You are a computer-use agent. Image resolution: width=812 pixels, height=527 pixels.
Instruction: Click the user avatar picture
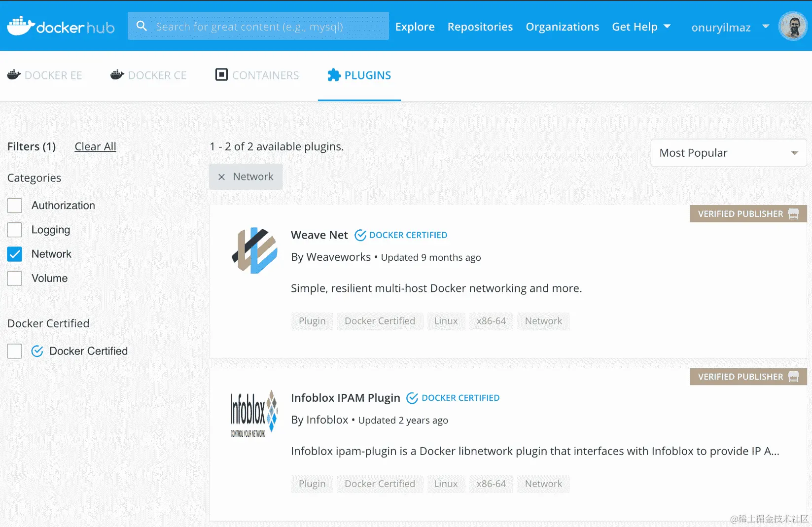coord(793,26)
